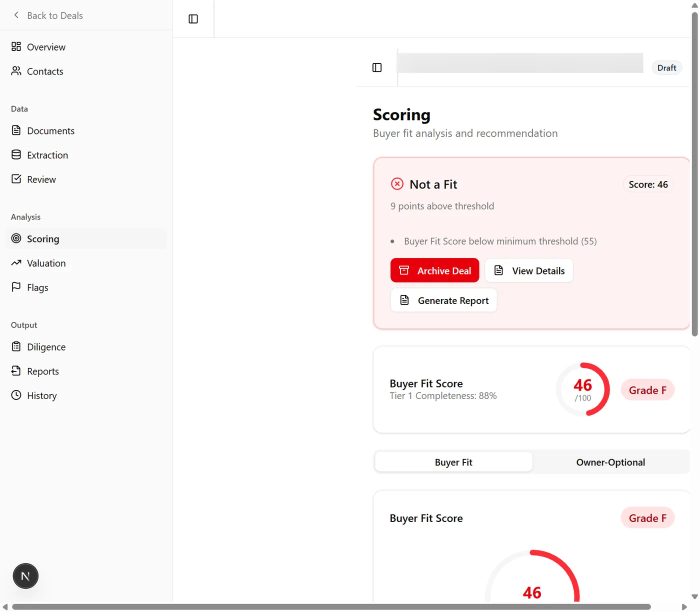Click the Grade F badge in the lower Buyer Fit Score card

647,518
